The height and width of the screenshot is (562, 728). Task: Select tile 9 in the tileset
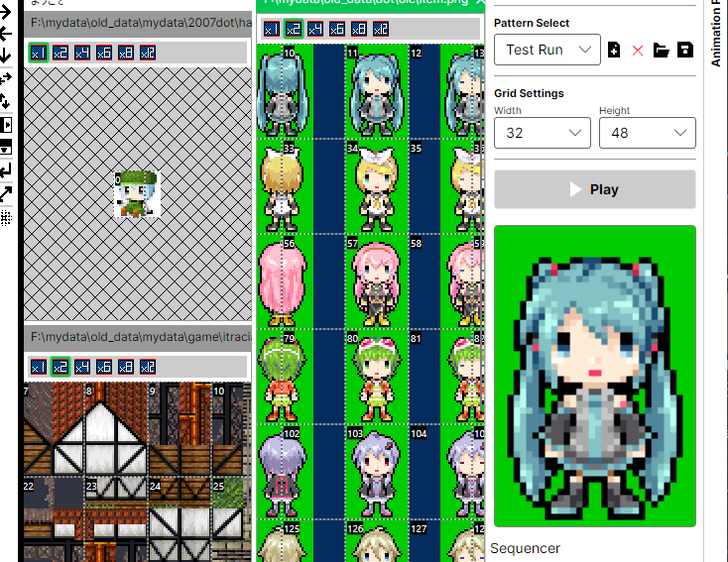180,429
